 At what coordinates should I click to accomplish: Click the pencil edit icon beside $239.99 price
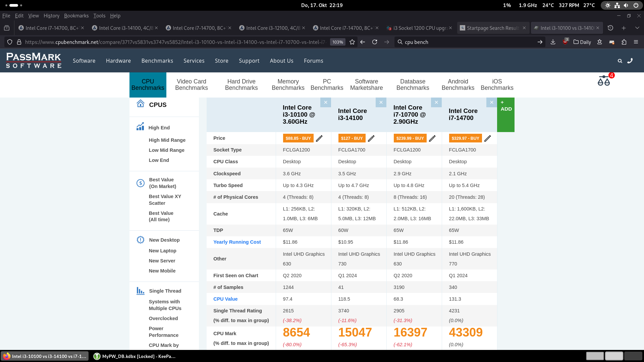click(432, 138)
